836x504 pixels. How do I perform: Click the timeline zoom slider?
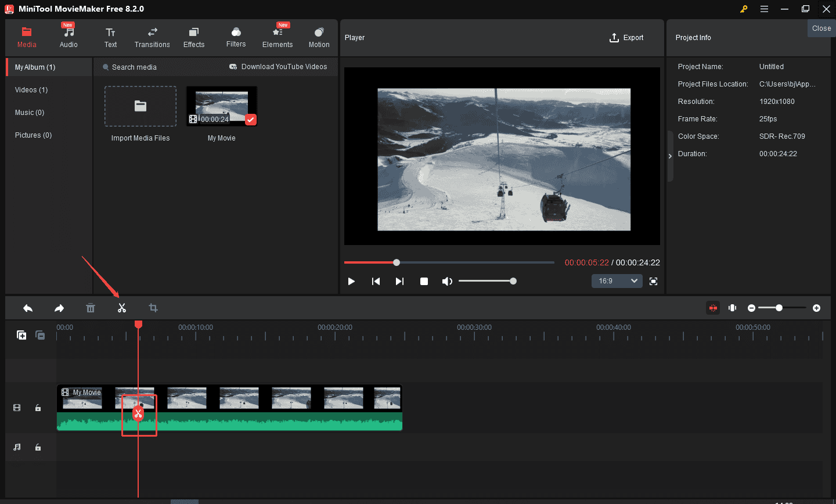coord(781,308)
